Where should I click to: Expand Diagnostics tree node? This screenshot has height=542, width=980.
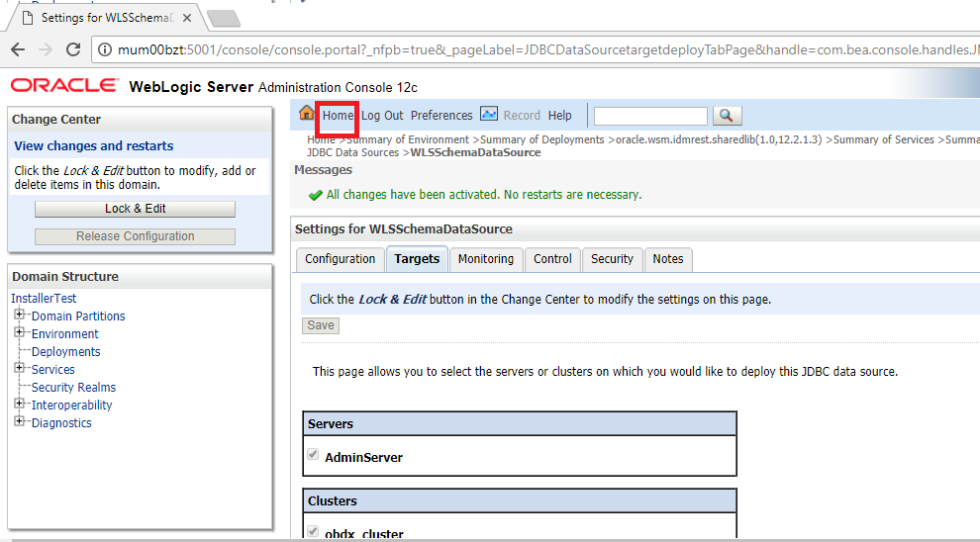[x=20, y=421]
